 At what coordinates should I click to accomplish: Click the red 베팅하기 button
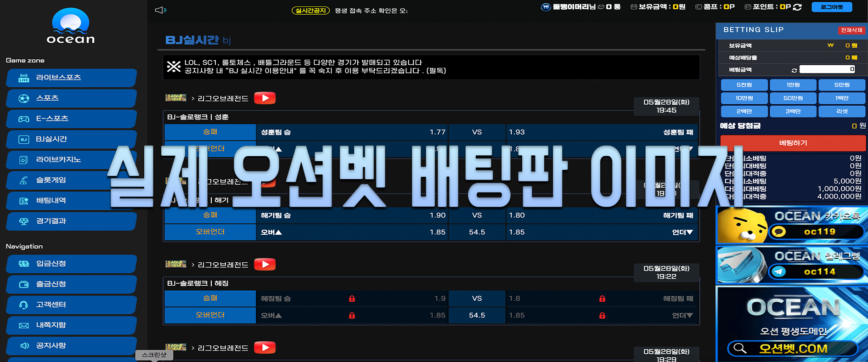pos(793,143)
